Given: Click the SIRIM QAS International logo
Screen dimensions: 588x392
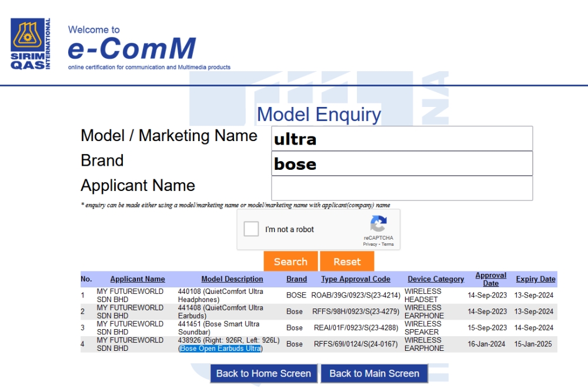Looking at the screenshot, I should click(x=31, y=44).
